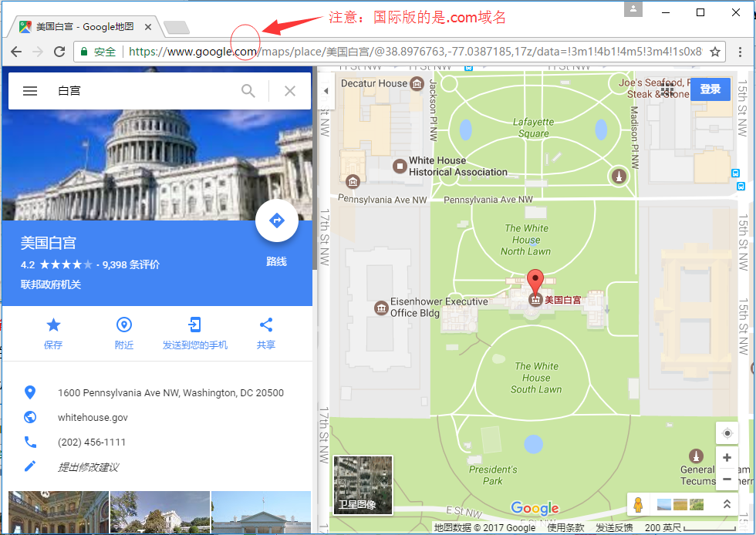Click the red 美国白宫 map pin

(x=535, y=282)
